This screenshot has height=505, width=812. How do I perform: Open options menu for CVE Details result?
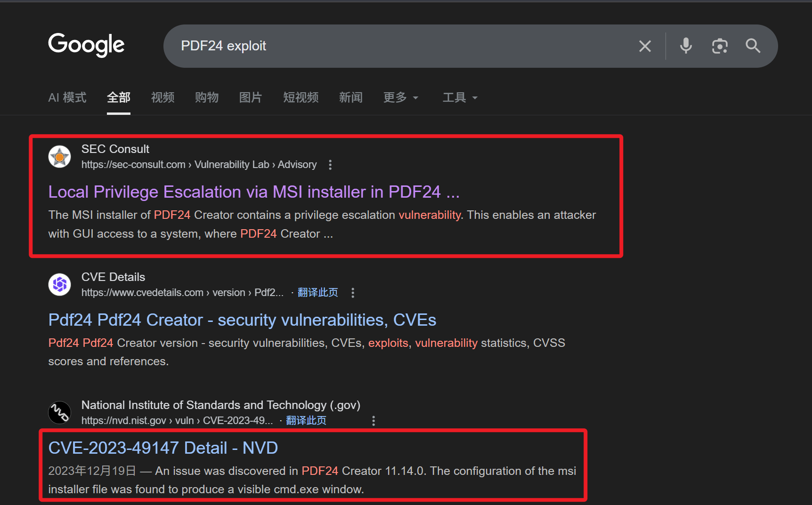click(353, 293)
